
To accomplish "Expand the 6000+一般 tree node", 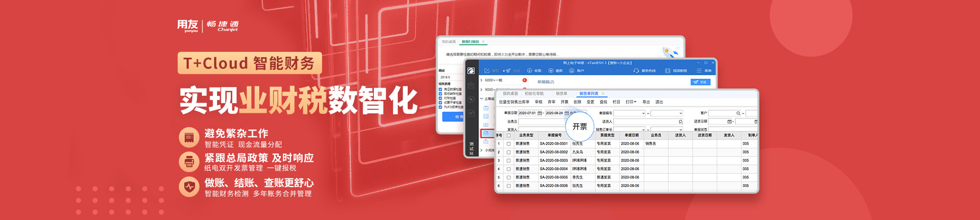I will [481, 80].
